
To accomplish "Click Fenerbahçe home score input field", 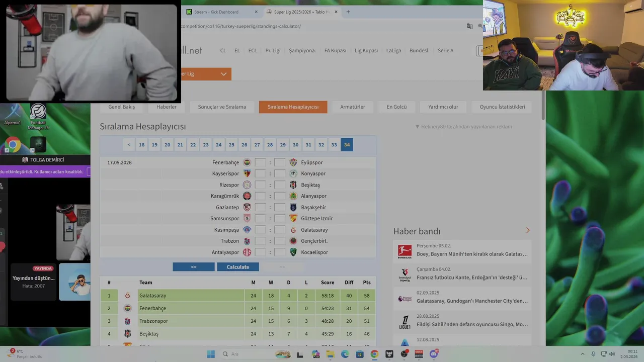I will click(x=260, y=162).
